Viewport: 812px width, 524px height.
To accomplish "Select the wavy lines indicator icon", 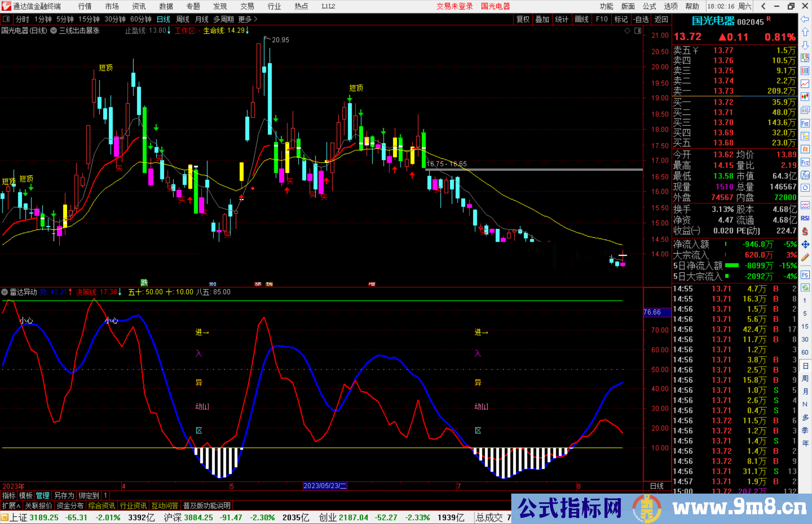I will (805, 205).
